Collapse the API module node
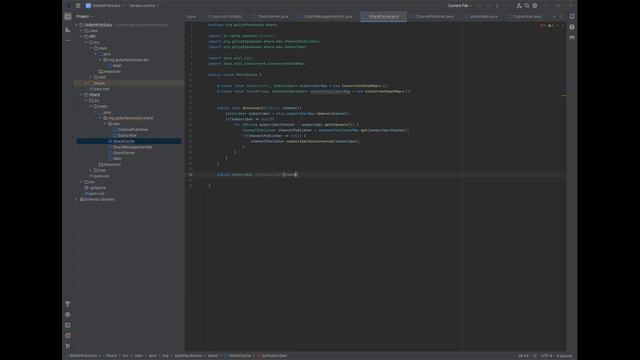Viewport: 640px width, 360px height. coord(81,36)
